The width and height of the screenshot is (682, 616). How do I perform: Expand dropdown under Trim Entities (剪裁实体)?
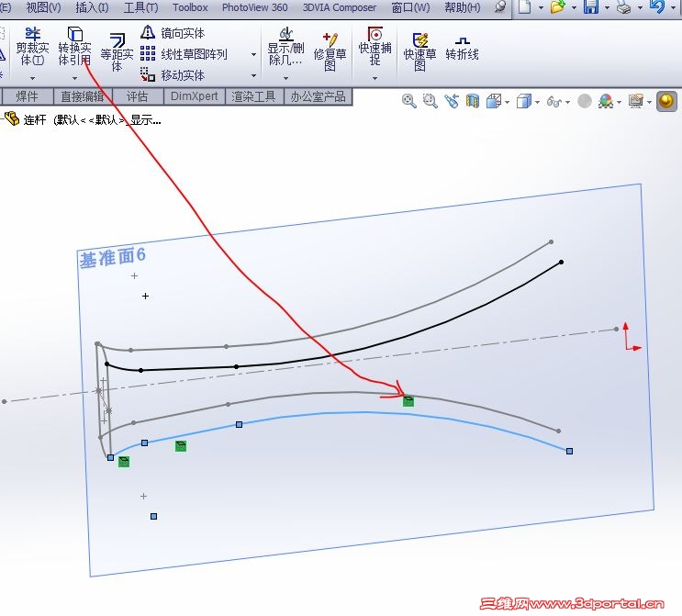[33, 78]
